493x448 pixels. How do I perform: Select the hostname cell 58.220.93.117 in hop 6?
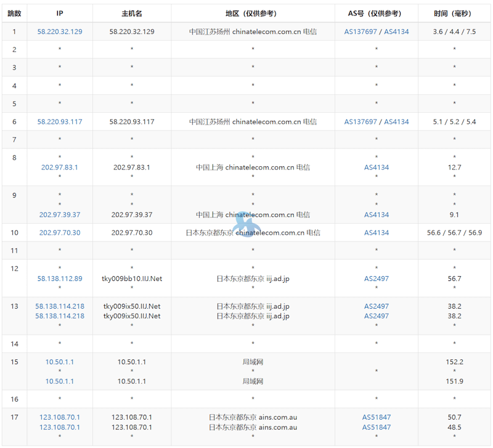pyautogui.click(x=132, y=122)
